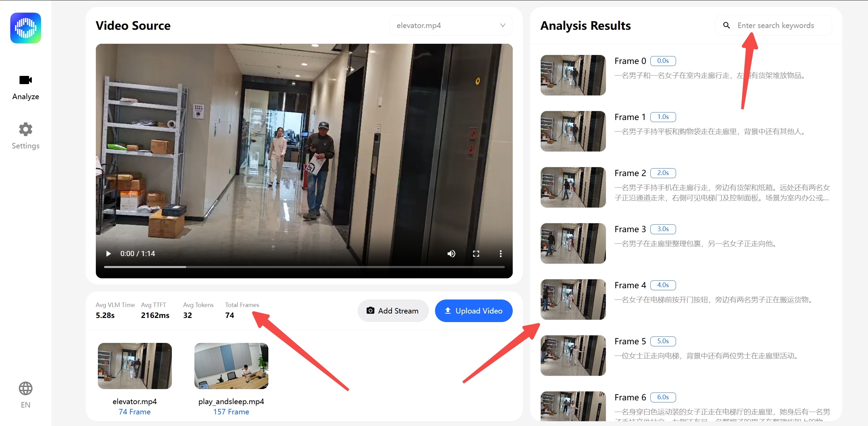Select elevator.mp4 video thumbnail
The height and width of the screenshot is (426, 868).
point(135,366)
